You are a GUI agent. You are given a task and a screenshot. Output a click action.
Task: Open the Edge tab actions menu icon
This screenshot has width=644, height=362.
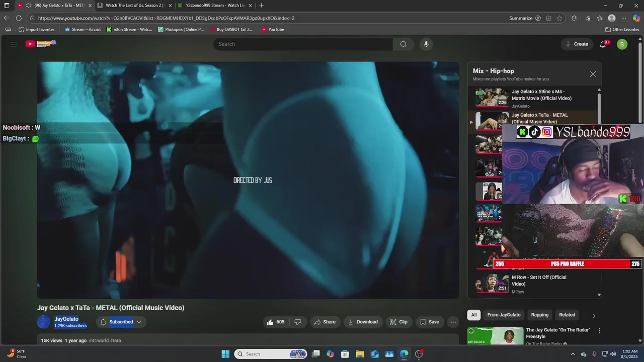click(7, 6)
